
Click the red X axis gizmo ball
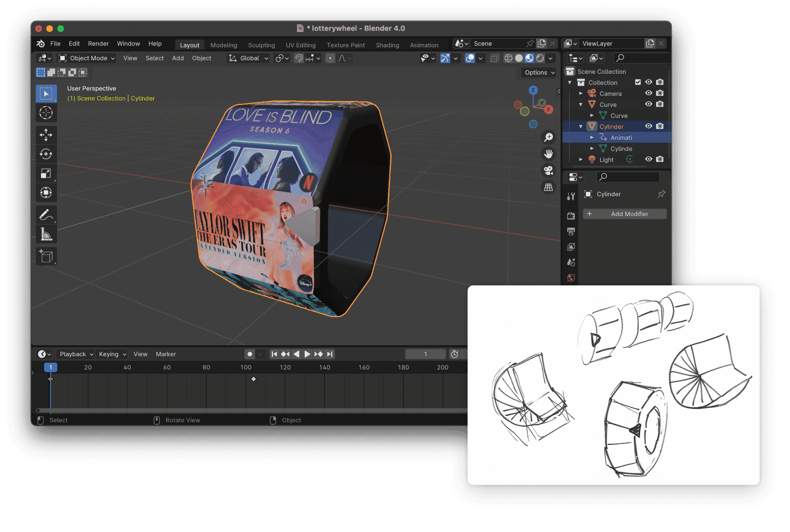tap(549, 110)
